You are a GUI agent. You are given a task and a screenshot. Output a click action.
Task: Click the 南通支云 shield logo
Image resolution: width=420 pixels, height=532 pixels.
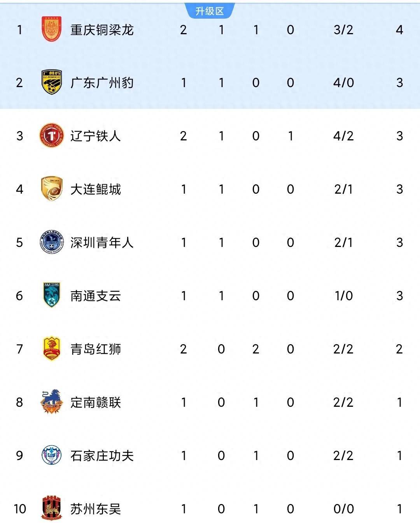[x=52, y=295]
